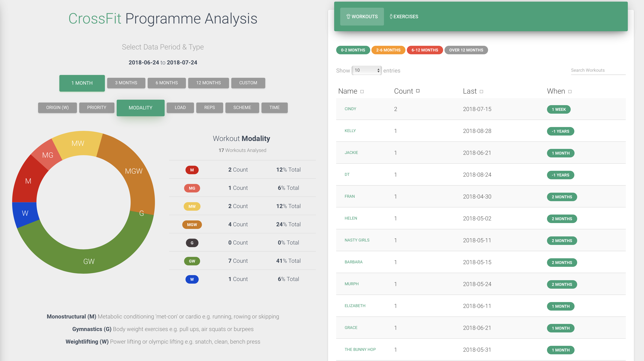Open the JACKIE workout
Image resolution: width=644 pixels, height=361 pixels.
(351, 153)
